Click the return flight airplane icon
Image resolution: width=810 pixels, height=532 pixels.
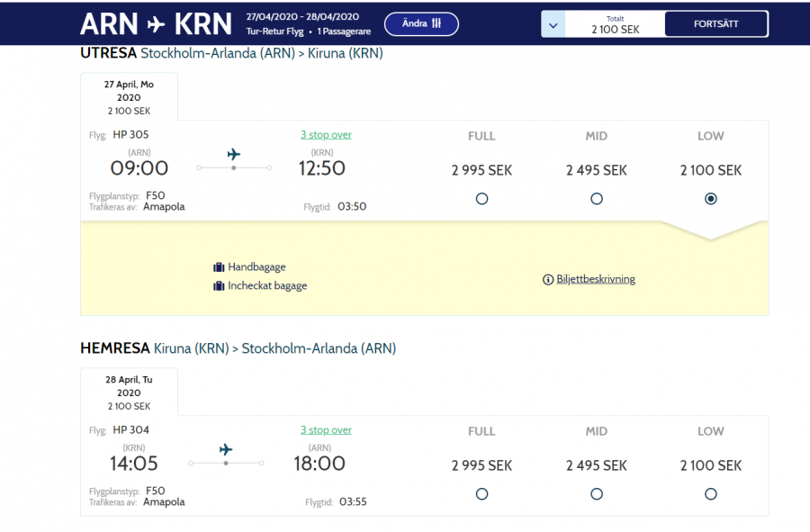coord(226,449)
